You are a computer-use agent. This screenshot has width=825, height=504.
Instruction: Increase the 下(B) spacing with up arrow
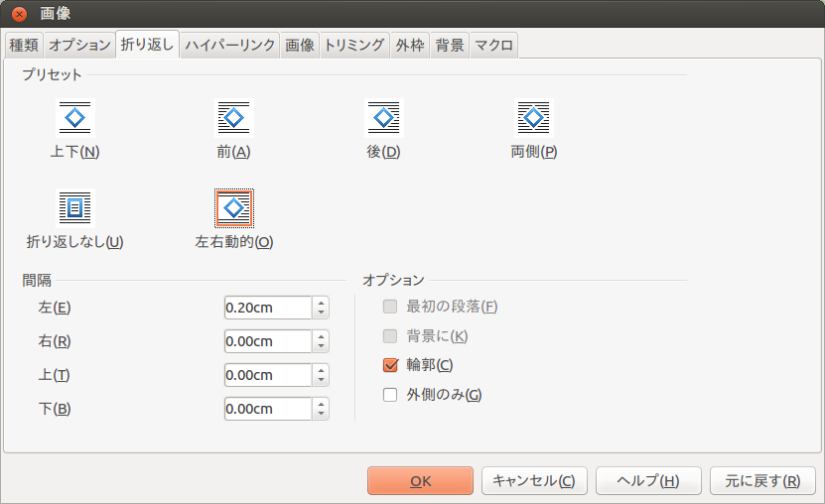(x=321, y=404)
